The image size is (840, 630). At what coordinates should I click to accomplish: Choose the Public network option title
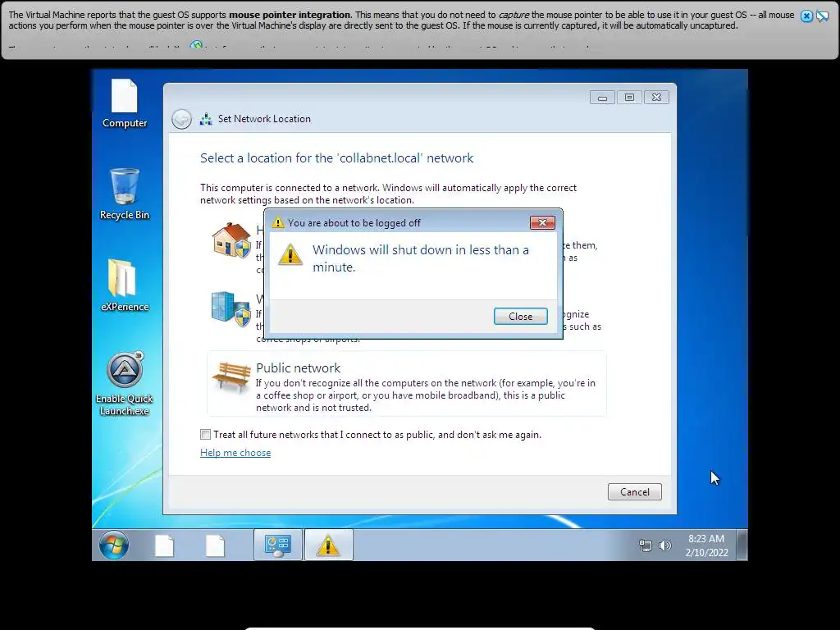(298, 368)
